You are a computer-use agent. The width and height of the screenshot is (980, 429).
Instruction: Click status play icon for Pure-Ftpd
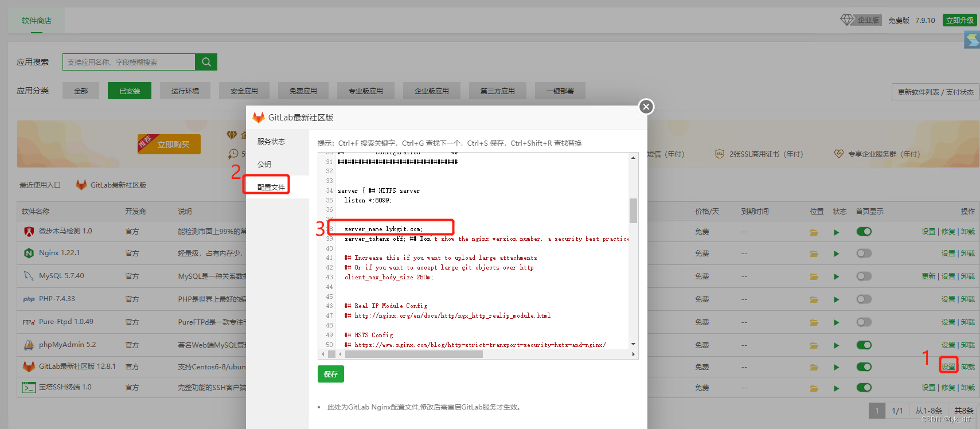837,323
